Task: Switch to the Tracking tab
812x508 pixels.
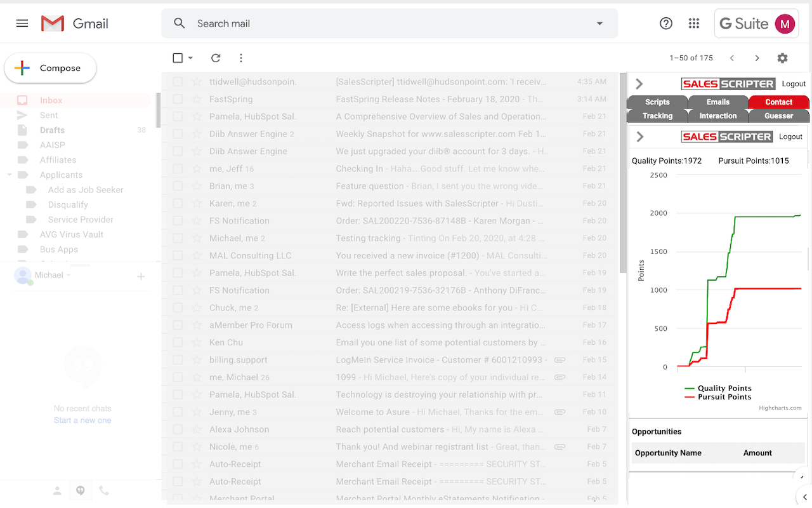Action: [657, 116]
